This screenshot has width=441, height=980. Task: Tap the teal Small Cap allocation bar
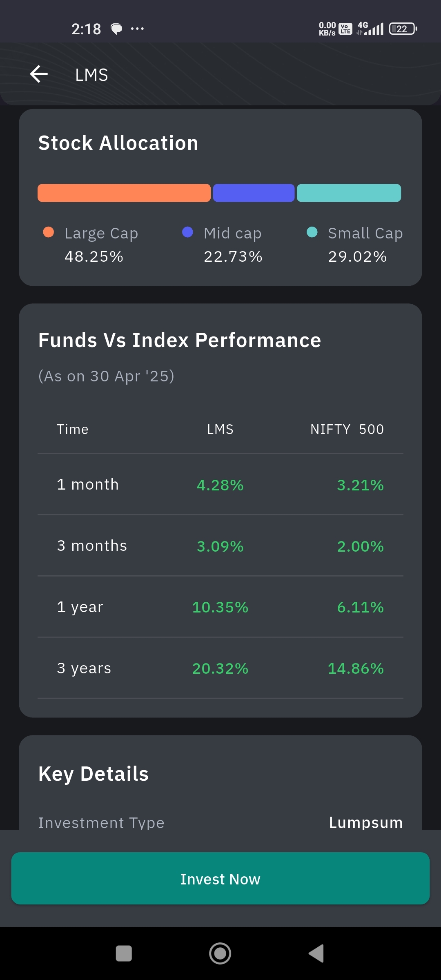pos(349,193)
